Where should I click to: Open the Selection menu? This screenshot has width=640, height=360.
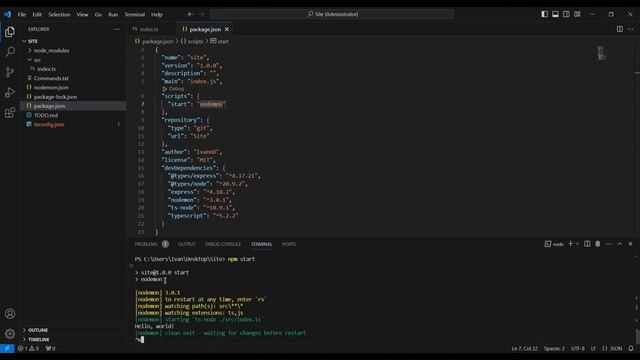(59, 14)
